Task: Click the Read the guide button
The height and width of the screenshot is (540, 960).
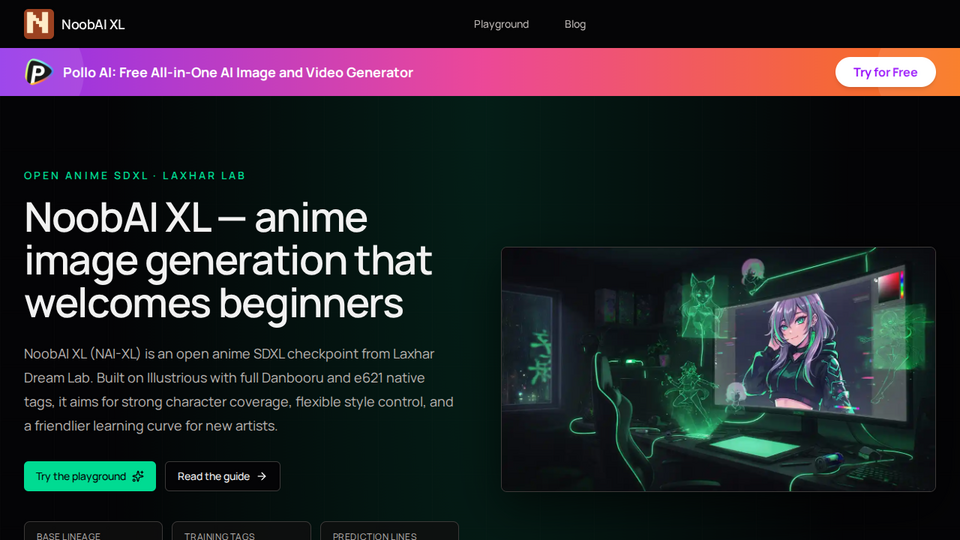Action: (x=222, y=476)
